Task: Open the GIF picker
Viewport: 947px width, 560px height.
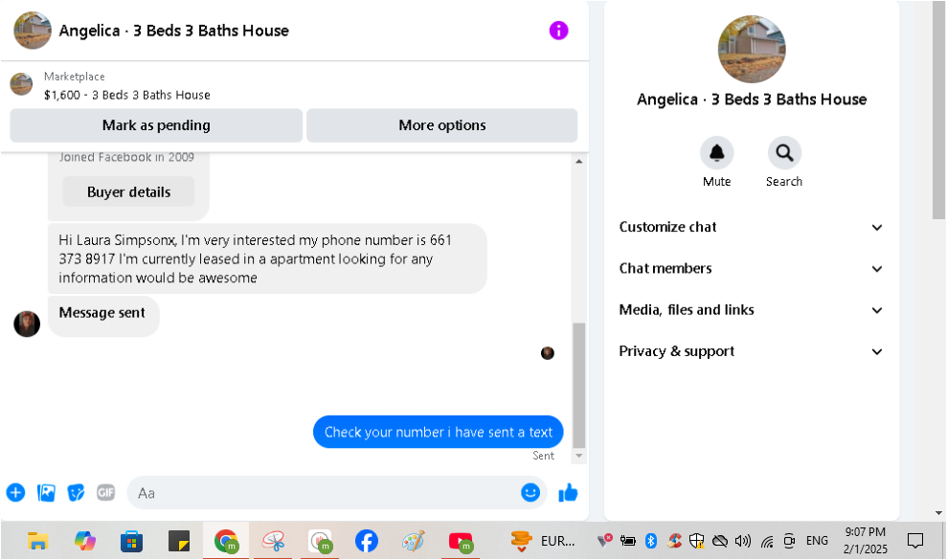Action: point(105,493)
